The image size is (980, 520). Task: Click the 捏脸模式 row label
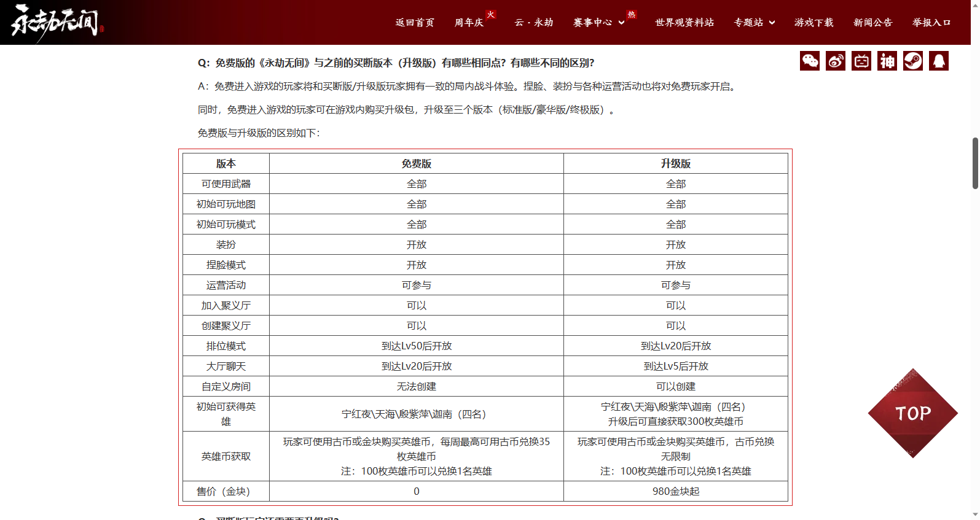(226, 265)
